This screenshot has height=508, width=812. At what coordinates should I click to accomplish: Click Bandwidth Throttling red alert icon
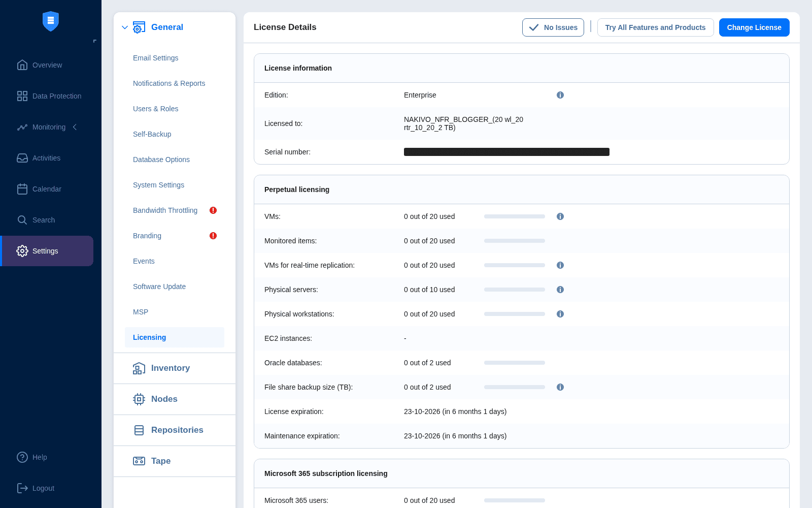click(213, 210)
